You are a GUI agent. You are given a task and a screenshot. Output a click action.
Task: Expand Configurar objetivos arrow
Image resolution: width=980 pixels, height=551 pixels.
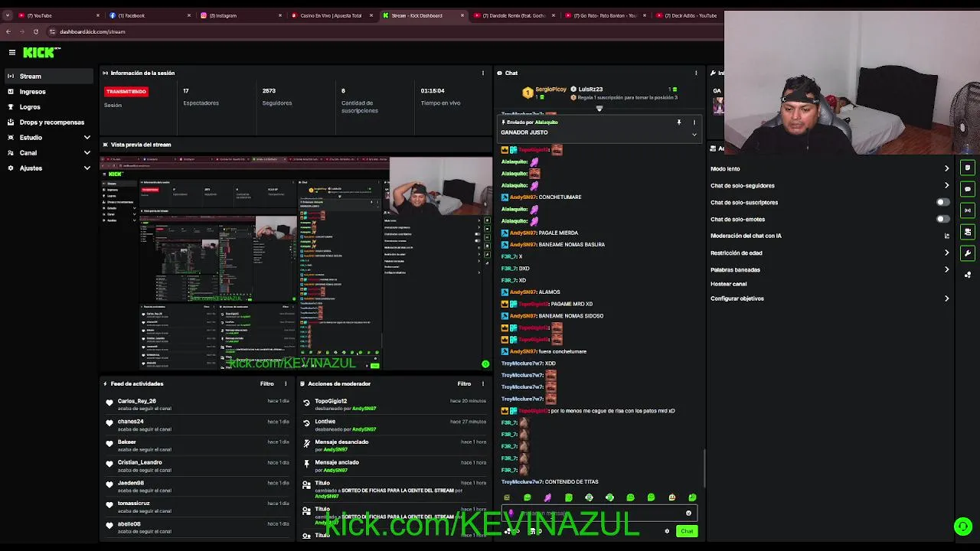947,298
